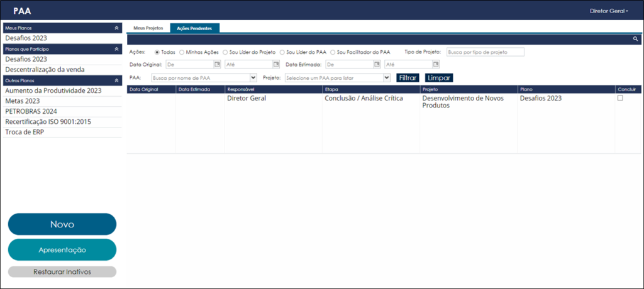644x289 pixels.
Task: Collapse the Meus Planos section
Action: click(116, 28)
